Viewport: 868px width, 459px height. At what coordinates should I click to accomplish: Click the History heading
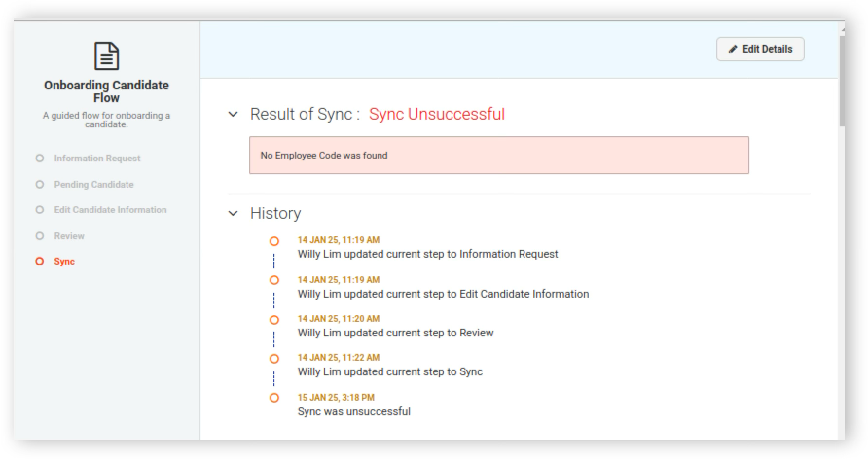tap(275, 213)
